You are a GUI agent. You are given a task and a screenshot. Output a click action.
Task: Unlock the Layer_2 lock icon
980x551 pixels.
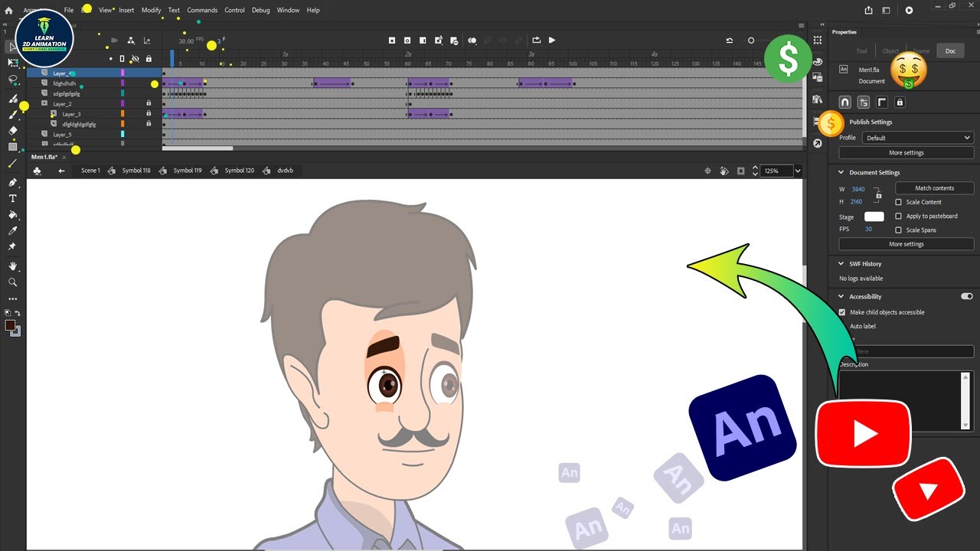tap(149, 103)
